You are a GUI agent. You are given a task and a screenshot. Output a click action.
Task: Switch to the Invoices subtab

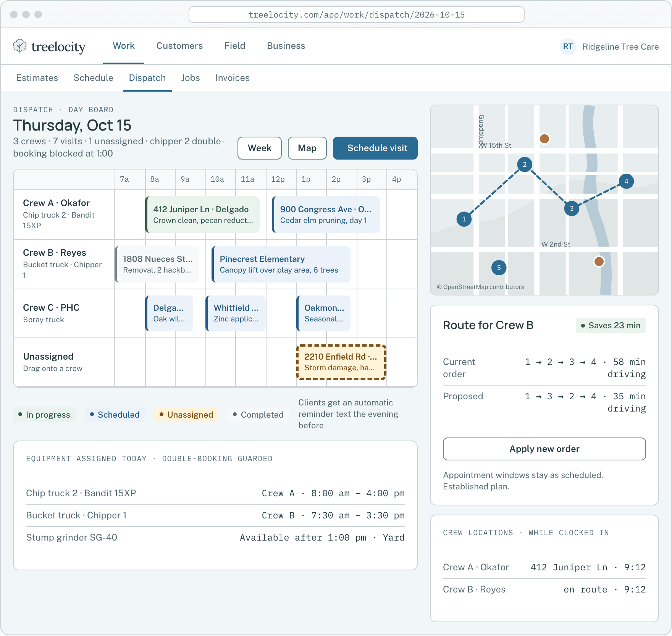[x=233, y=78]
